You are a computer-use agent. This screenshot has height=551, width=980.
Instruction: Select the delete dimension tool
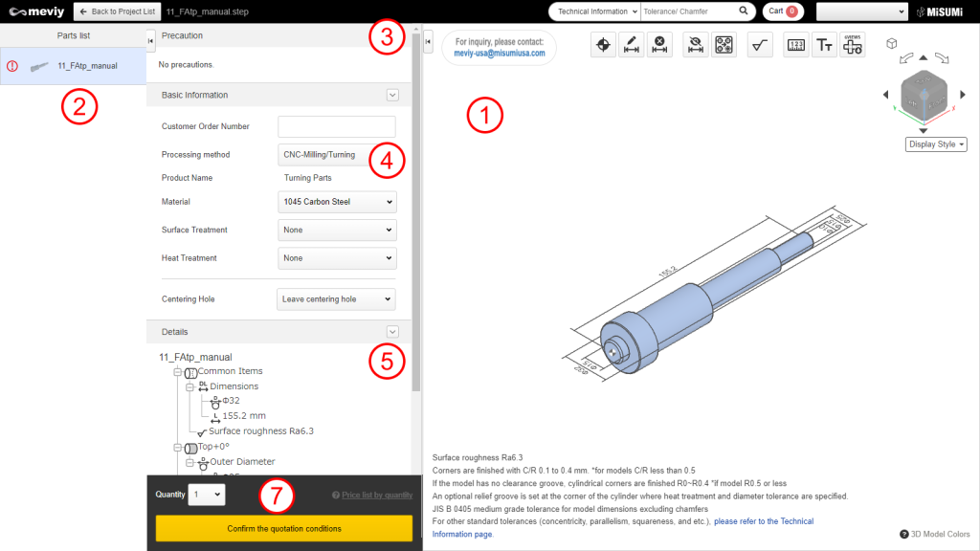(659, 44)
